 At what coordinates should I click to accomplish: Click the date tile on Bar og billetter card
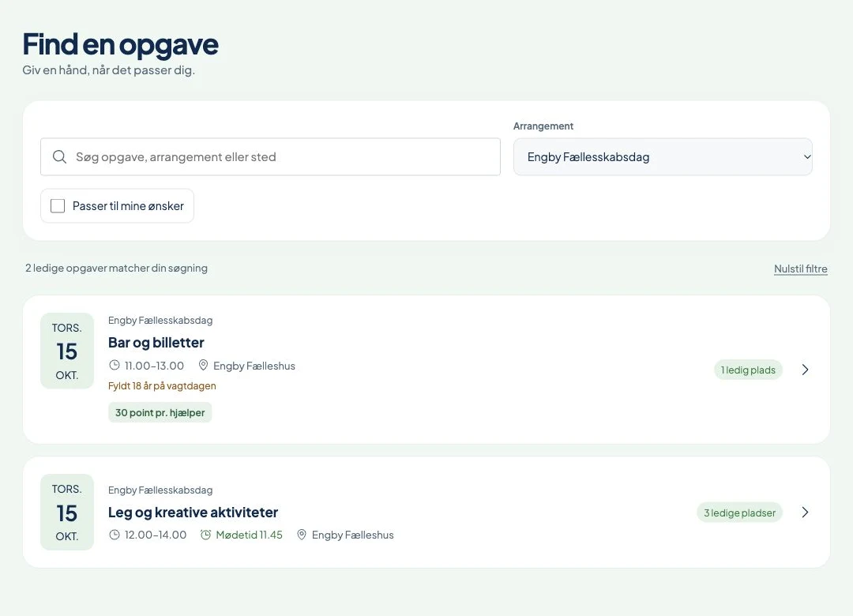coord(67,351)
